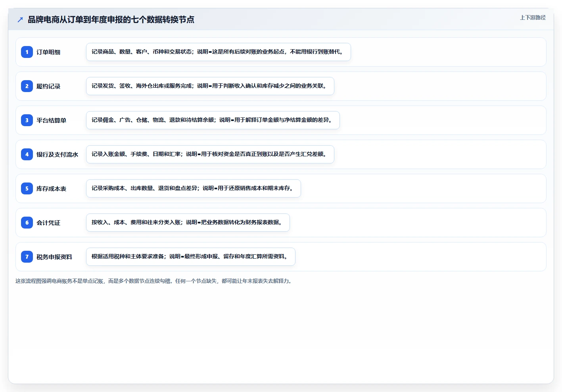Click the description box starting 记录入账金额、手续费
Image resolution: width=562 pixels, height=392 pixels.
(210, 154)
